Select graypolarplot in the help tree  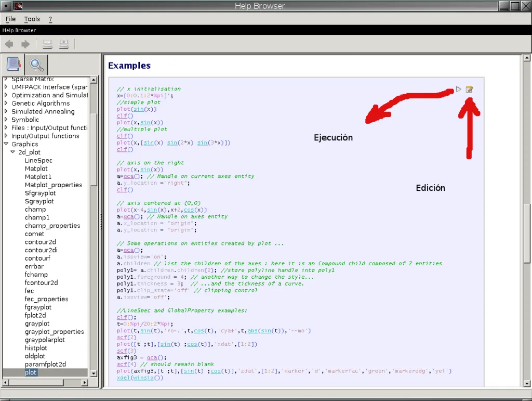click(45, 340)
